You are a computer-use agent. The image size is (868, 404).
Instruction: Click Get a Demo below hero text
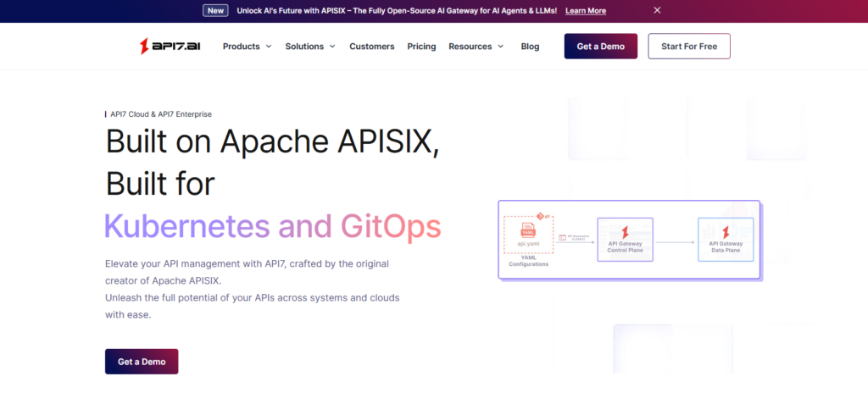tap(142, 362)
